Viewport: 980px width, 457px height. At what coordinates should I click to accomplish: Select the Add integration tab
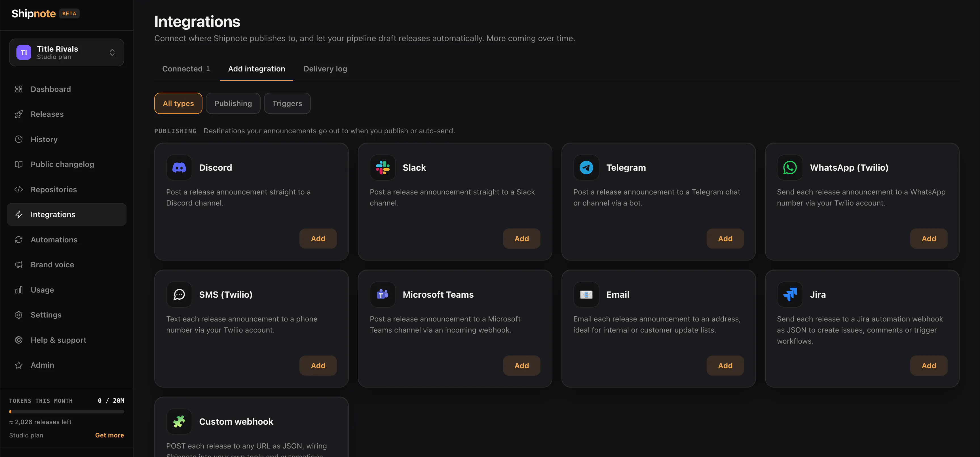coord(256,69)
